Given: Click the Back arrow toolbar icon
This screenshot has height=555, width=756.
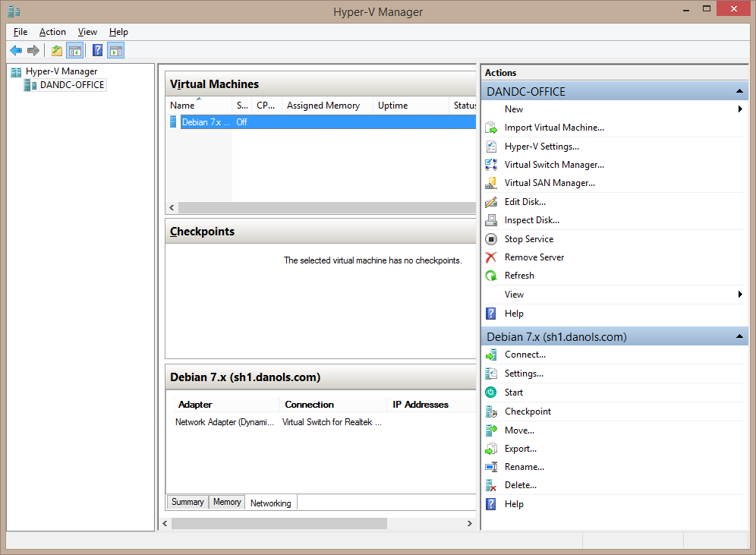Looking at the screenshot, I should coord(16,50).
